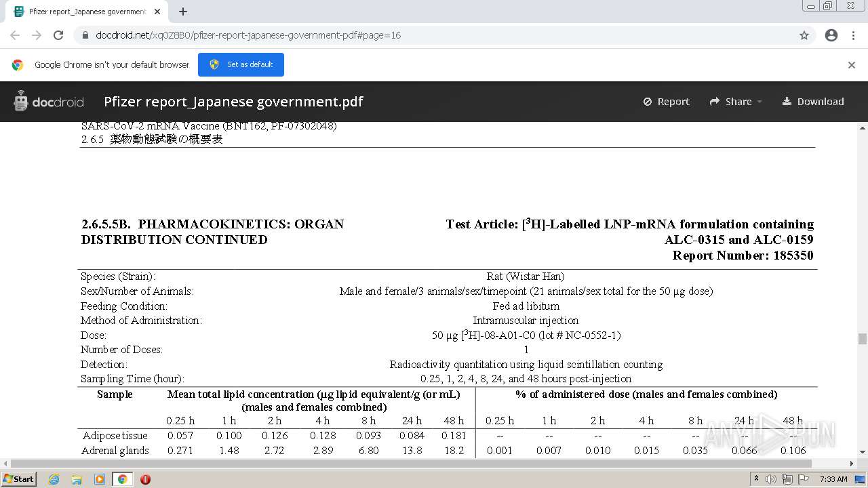This screenshot has height=488, width=868.
Task: Download the PDF via the Download button
Action: pyautogui.click(x=813, y=102)
